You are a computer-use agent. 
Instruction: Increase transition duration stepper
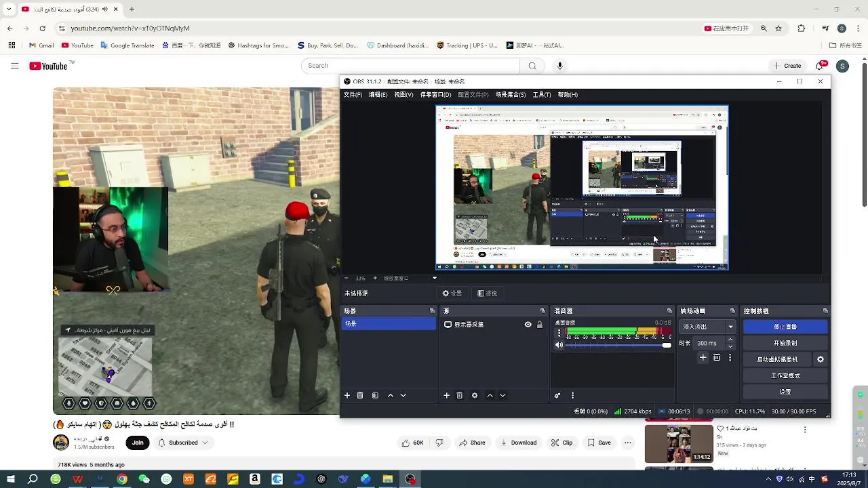click(730, 340)
